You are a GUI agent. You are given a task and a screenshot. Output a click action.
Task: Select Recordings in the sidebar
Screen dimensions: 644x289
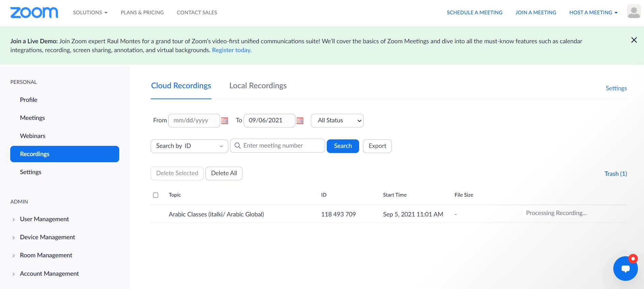[x=65, y=154]
